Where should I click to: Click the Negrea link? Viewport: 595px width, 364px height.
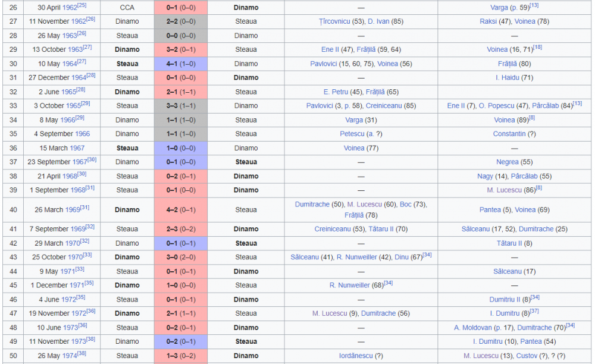click(508, 162)
